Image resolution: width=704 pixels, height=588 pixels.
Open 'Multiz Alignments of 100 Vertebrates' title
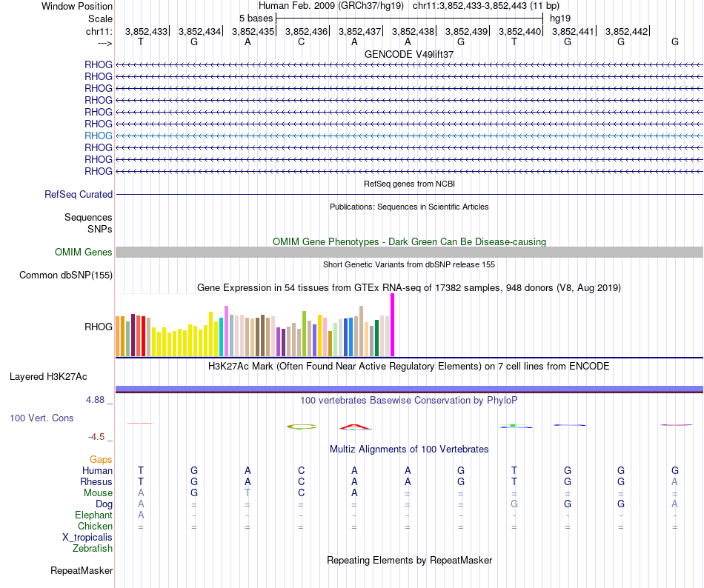[x=409, y=449]
